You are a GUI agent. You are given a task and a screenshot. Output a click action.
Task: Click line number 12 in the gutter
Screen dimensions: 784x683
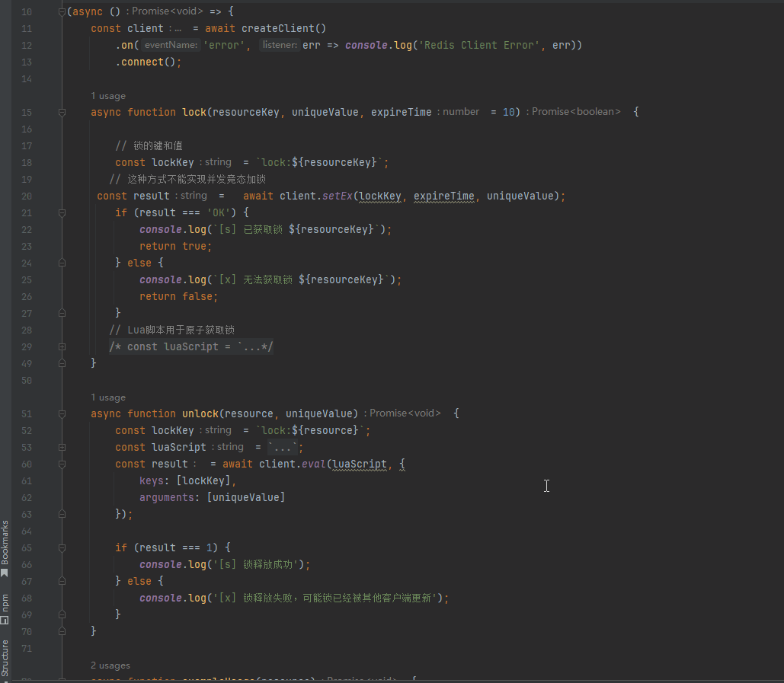[27, 46]
